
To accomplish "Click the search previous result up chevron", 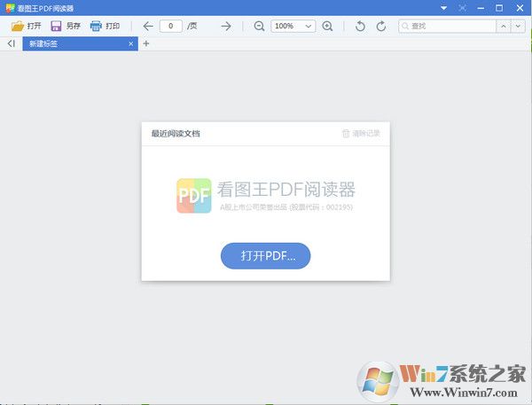I will tap(505, 27).
